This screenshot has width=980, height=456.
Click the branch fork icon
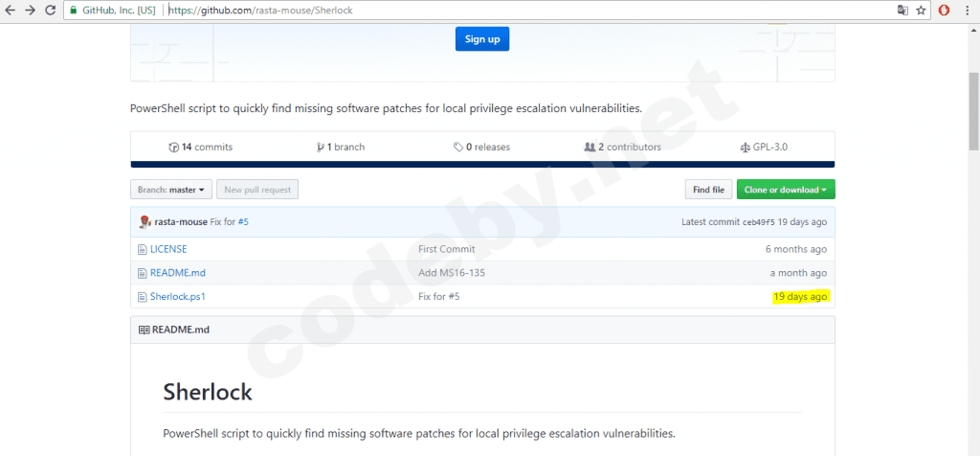coord(321,148)
